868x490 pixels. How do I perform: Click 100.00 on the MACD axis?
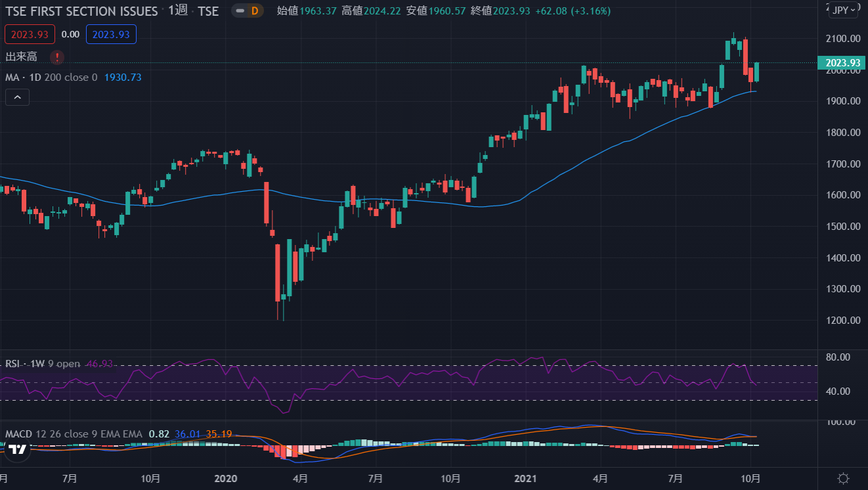point(842,422)
